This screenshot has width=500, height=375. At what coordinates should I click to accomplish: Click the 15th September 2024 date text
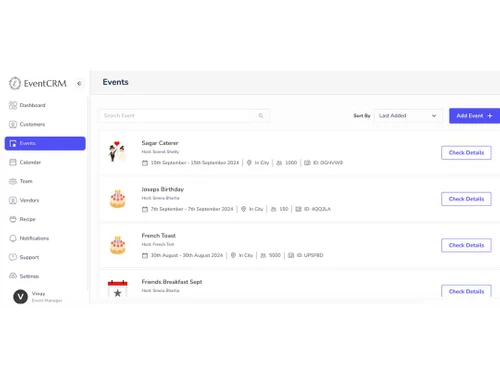pos(195,163)
